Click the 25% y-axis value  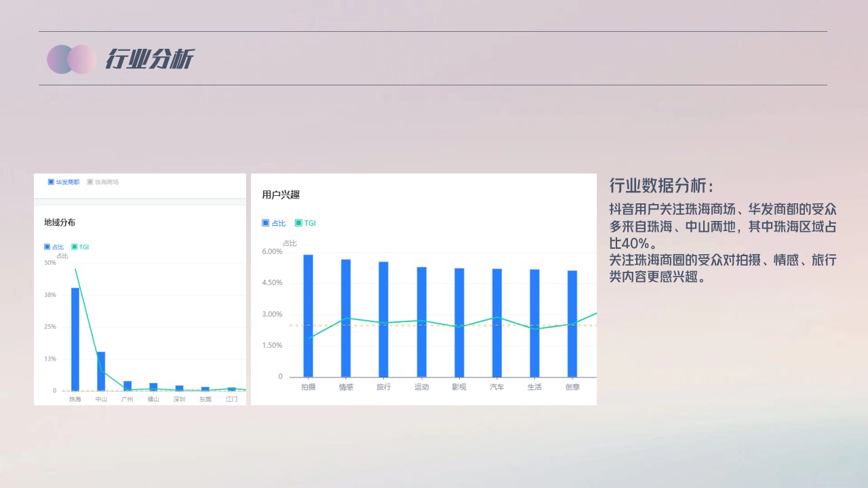pyautogui.click(x=50, y=327)
